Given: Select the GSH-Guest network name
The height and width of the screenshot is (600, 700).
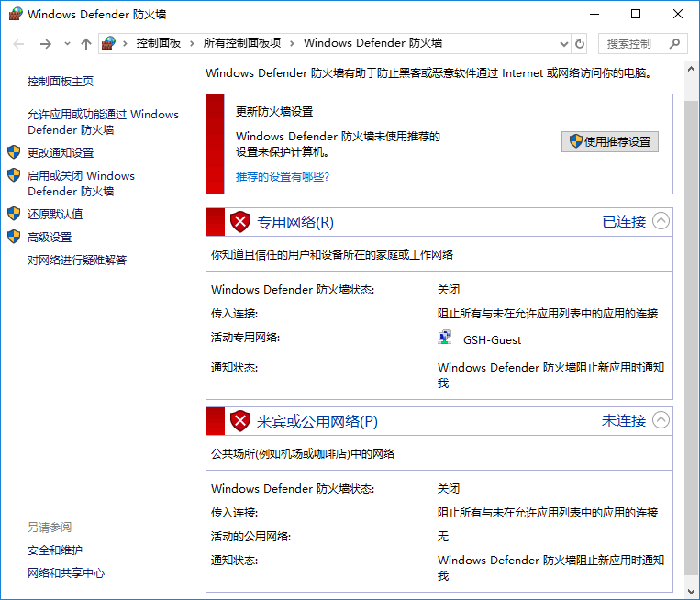Looking at the screenshot, I should [x=492, y=340].
